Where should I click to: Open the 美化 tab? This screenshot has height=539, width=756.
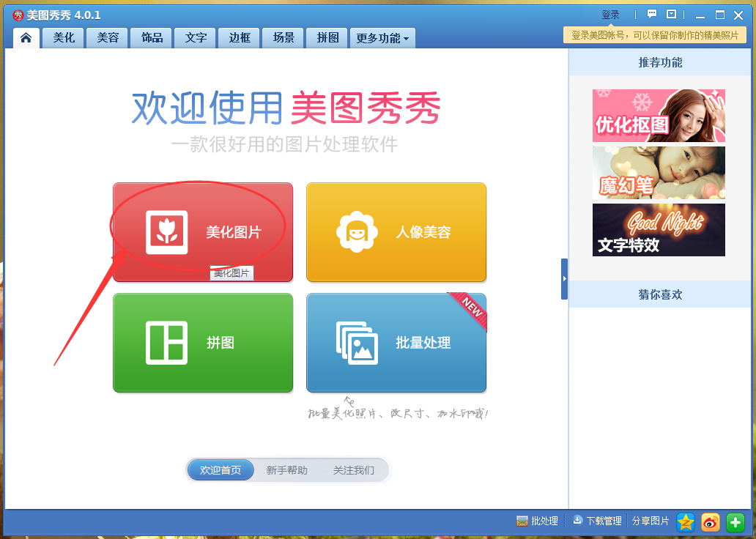(x=64, y=37)
